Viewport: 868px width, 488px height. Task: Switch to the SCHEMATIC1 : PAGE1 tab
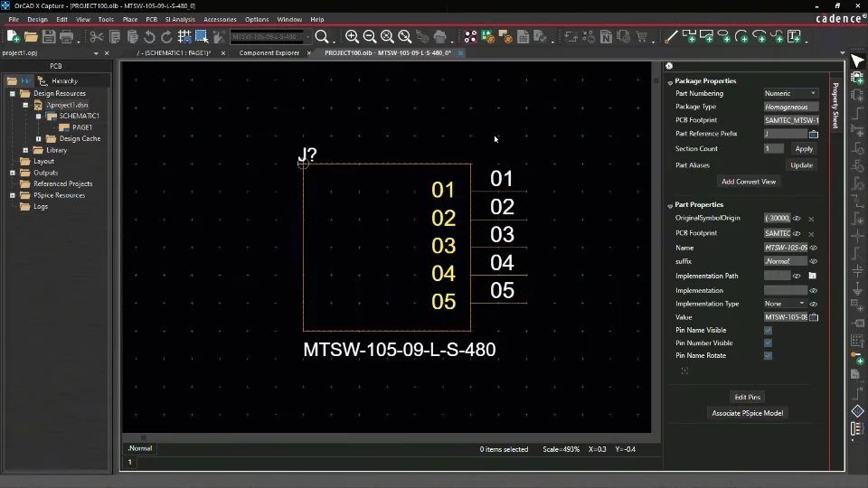tap(174, 53)
